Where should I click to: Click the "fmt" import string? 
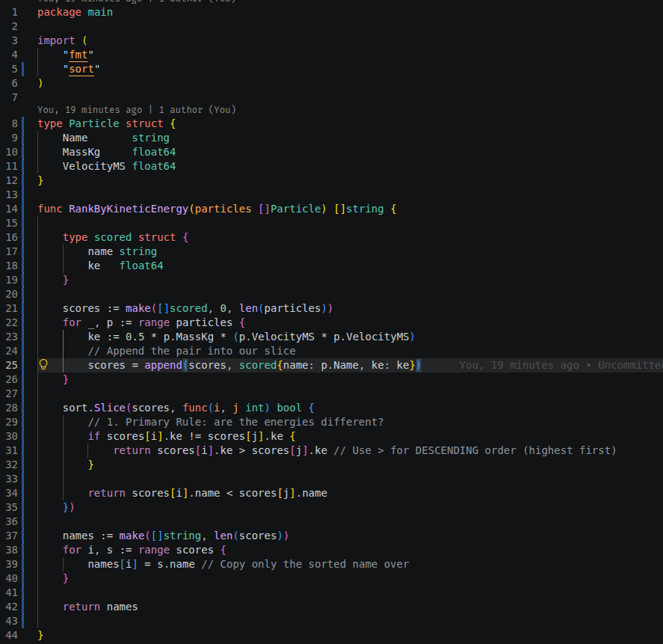pos(78,55)
